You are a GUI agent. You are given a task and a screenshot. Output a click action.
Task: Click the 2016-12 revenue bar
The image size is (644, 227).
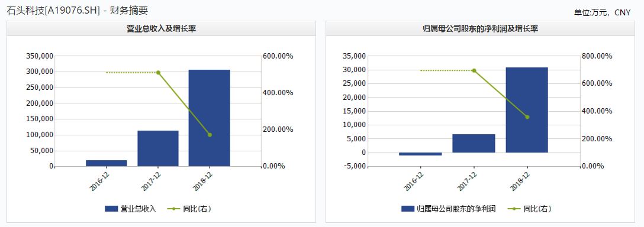pyautogui.click(x=107, y=163)
